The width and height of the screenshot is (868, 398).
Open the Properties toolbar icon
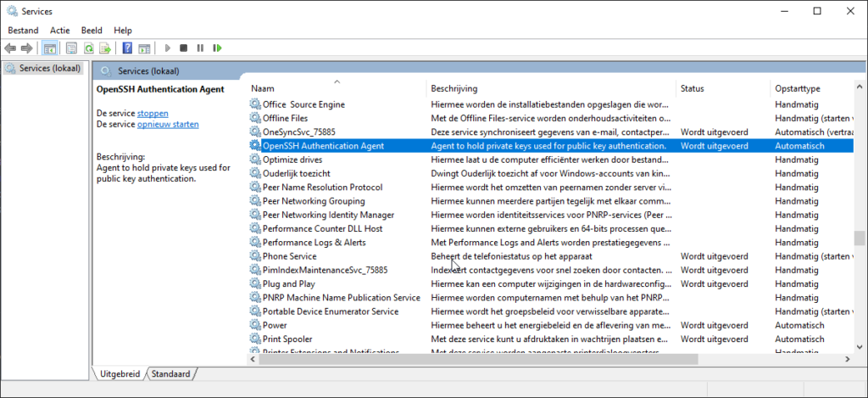click(71, 48)
